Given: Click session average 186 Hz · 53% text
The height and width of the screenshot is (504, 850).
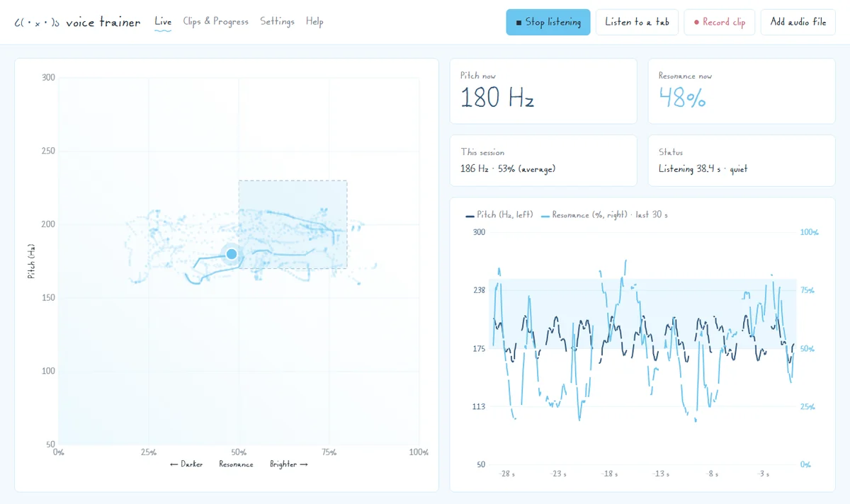Looking at the screenshot, I should coord(508,169).
